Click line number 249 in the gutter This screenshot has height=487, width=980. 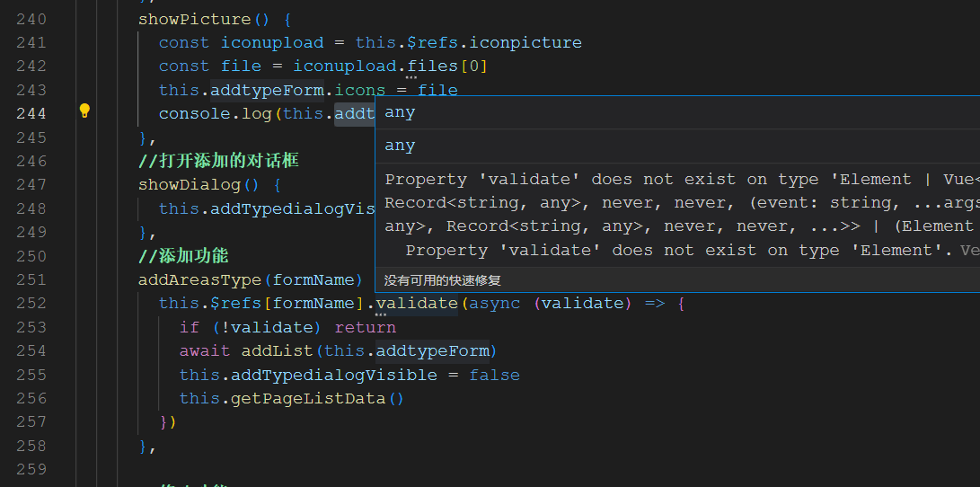31,233
